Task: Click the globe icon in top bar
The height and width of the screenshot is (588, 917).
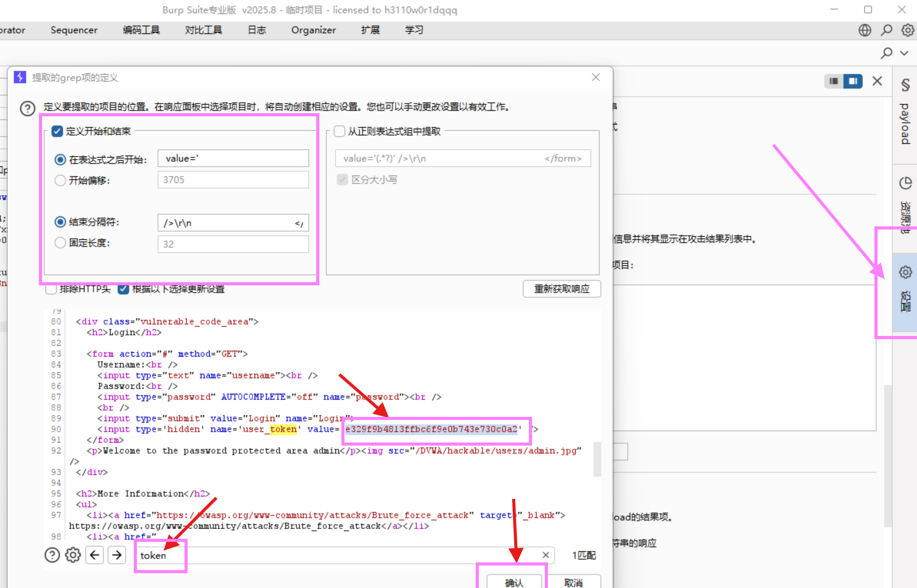Action: pos(865,30)
